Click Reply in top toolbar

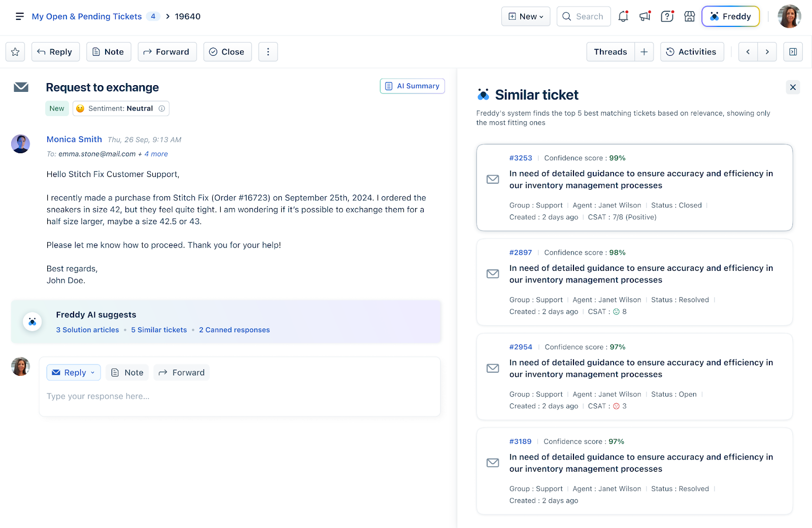coord(55,52)
